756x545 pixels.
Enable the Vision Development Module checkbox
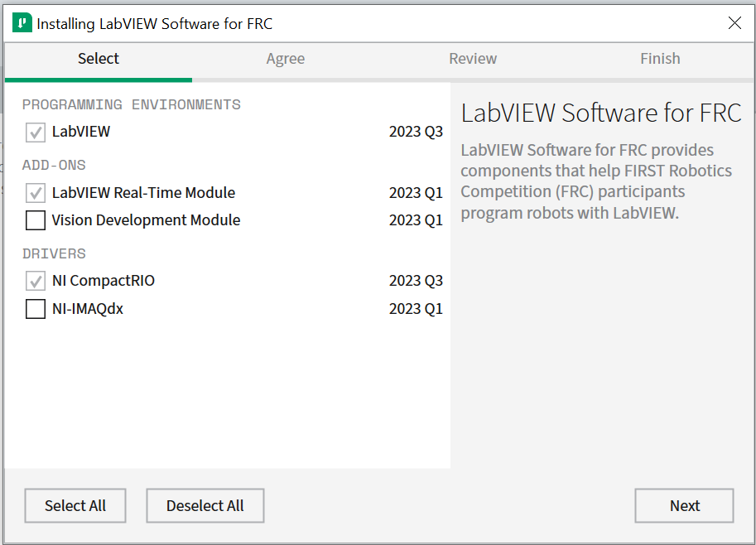[35, 220]
